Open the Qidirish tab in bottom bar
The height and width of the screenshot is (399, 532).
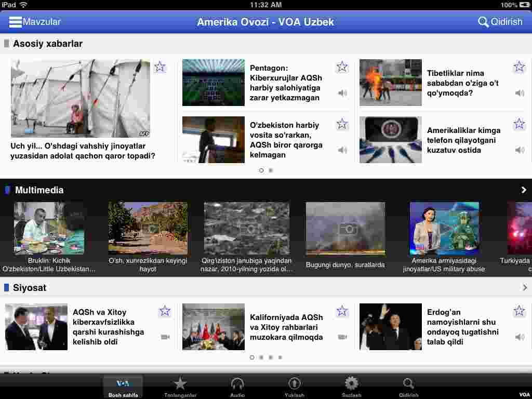pyautogui.click(x=408, y=387)
